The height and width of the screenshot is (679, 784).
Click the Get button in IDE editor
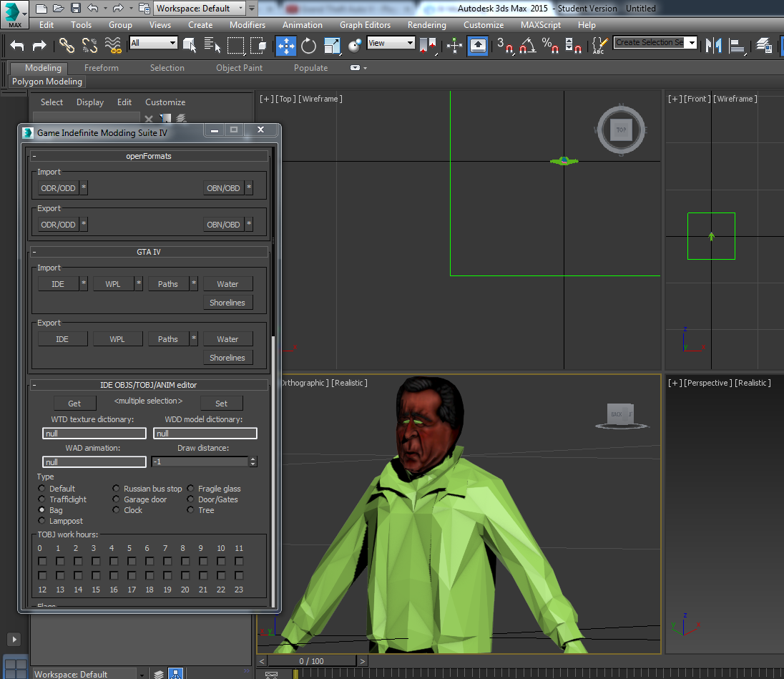[74, 403]
